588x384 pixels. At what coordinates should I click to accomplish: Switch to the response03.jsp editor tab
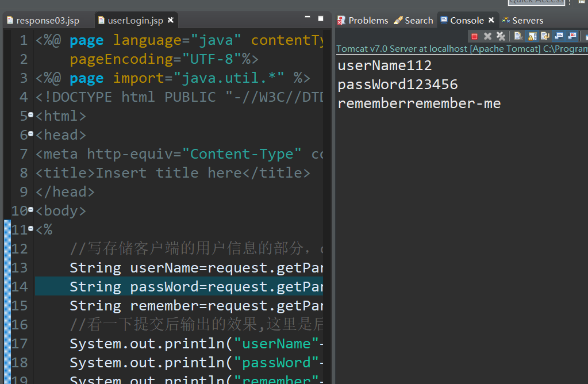point(48,20)
